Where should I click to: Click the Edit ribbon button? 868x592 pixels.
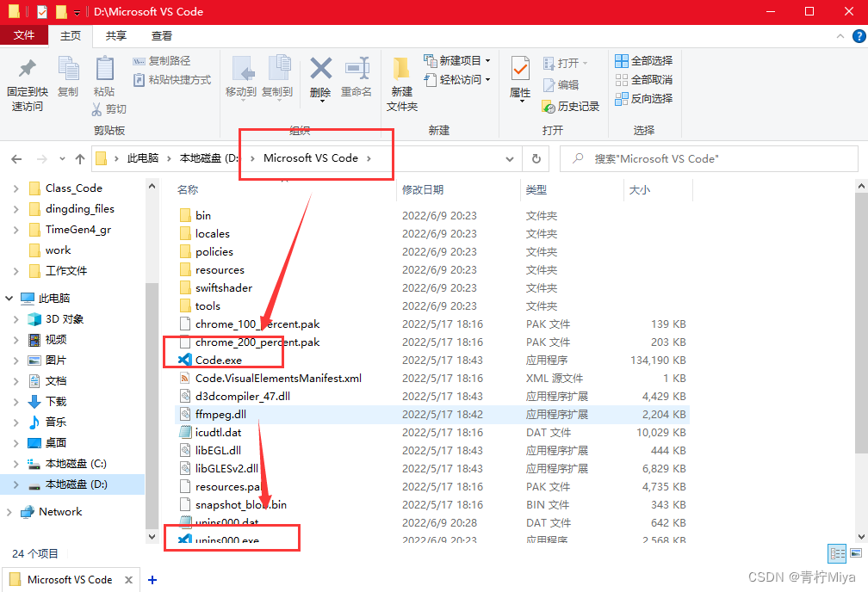click(x=561, y=84)
